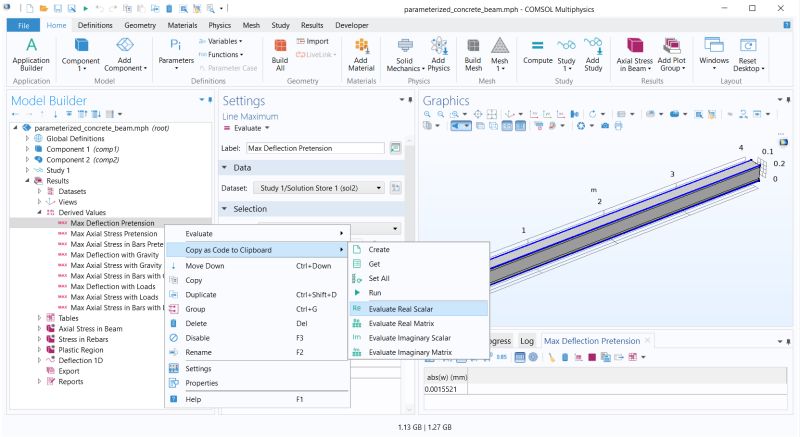Click the go-to-source icon beside the Label field
The height and width of the screenshot is (437, 800).
pos(395,148)
